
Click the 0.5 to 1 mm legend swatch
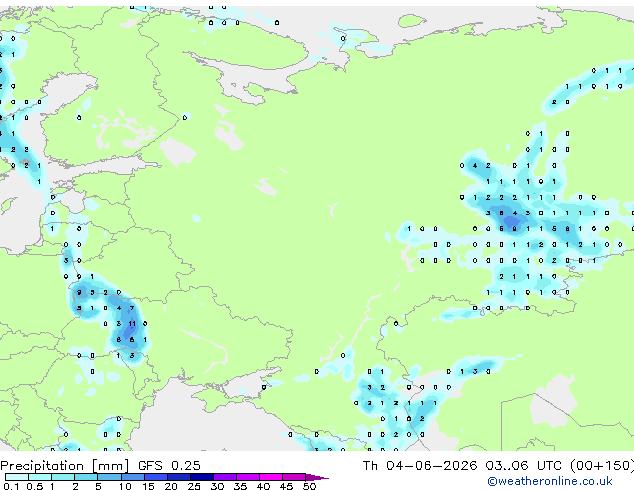pos(40,477)
